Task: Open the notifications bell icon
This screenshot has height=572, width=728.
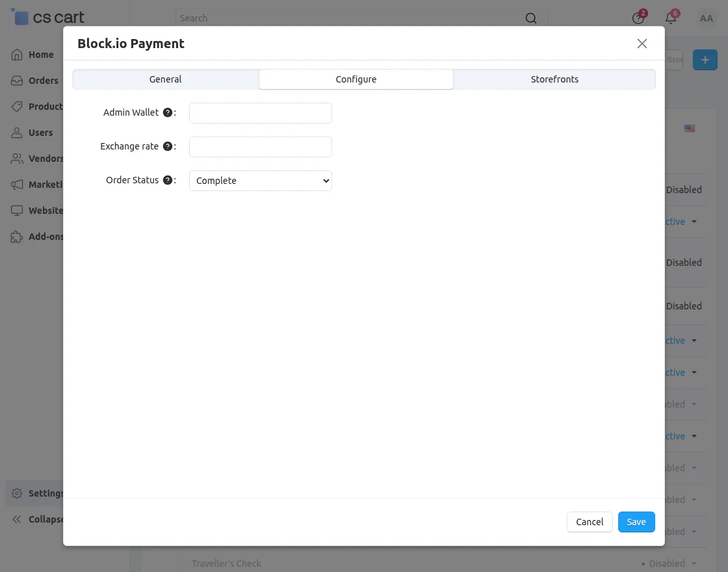Action: coord(671,18)
